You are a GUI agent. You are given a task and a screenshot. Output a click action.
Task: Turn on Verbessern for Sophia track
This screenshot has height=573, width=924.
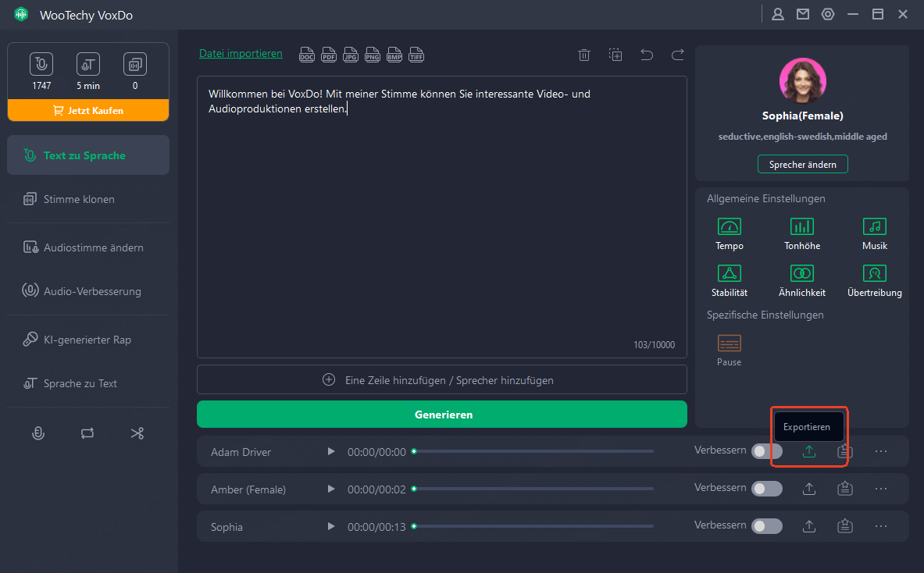tap(766, 526)
